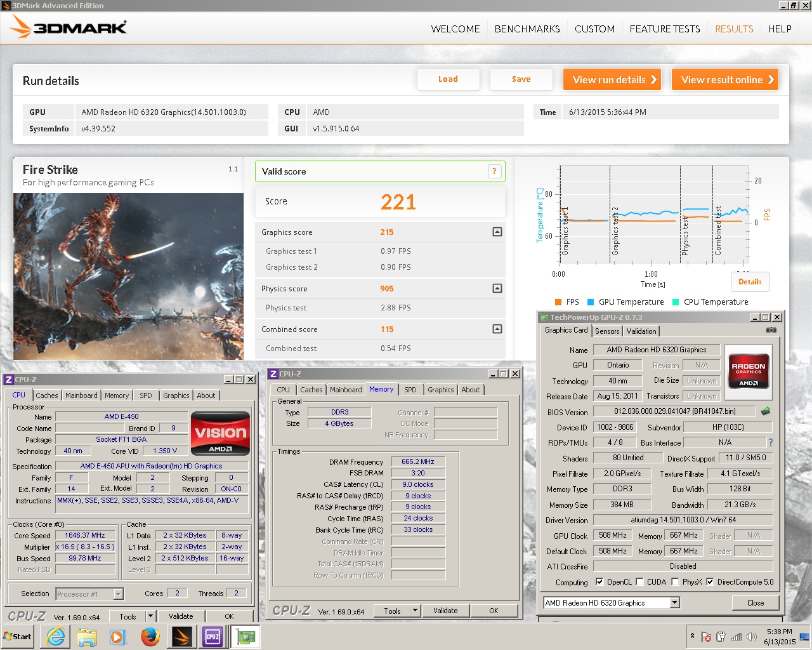Viewport: 812px width, 650px height.
Task: Click the Close button in GPU-Z
Action: [x=756, y=603]
